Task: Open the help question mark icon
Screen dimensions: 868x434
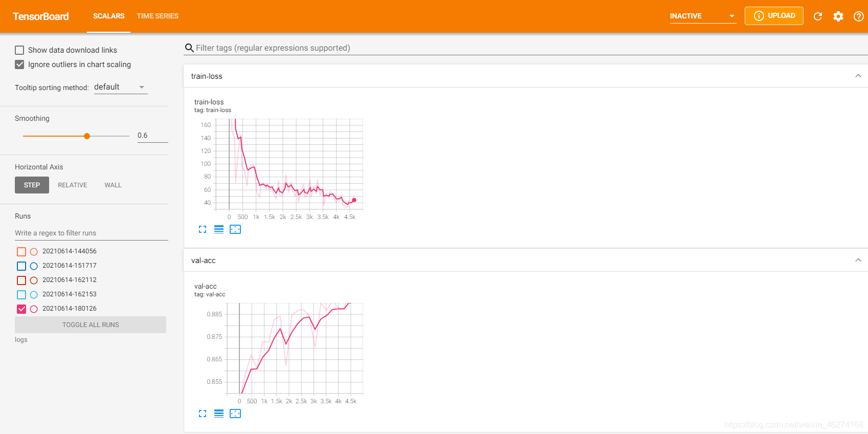Action: click(x=859, y=16)
